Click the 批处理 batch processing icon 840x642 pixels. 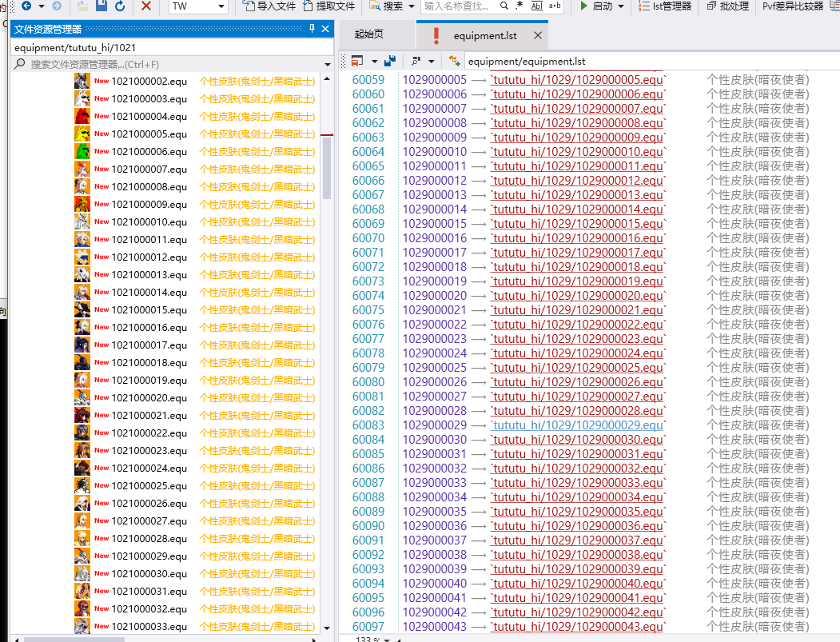[711, 6]
